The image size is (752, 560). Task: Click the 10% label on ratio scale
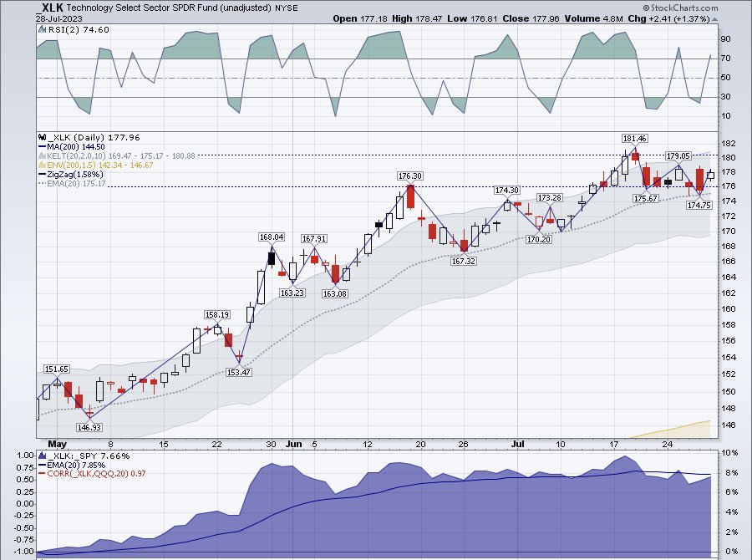pos(729,453)
